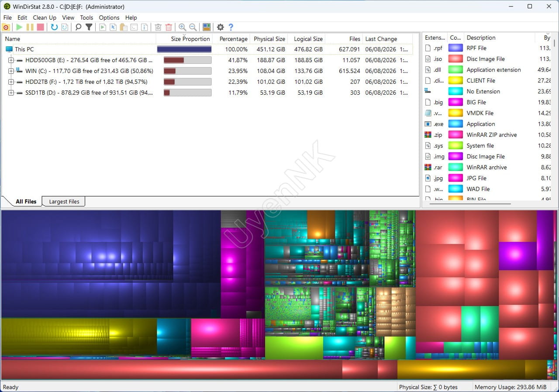Click the WinRAR icon beside .zip
The image size is (559, 392).
tap(428, 134)
